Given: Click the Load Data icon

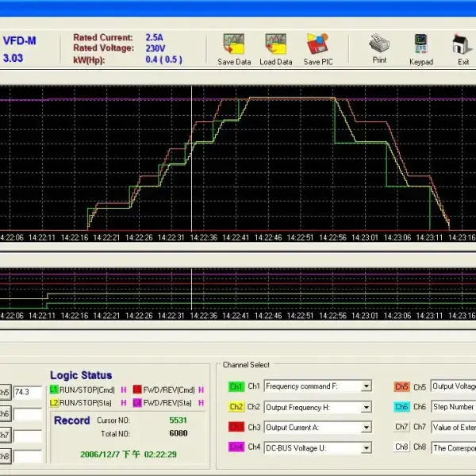Looking at the screenshot, I should click(x=275, y=44).
